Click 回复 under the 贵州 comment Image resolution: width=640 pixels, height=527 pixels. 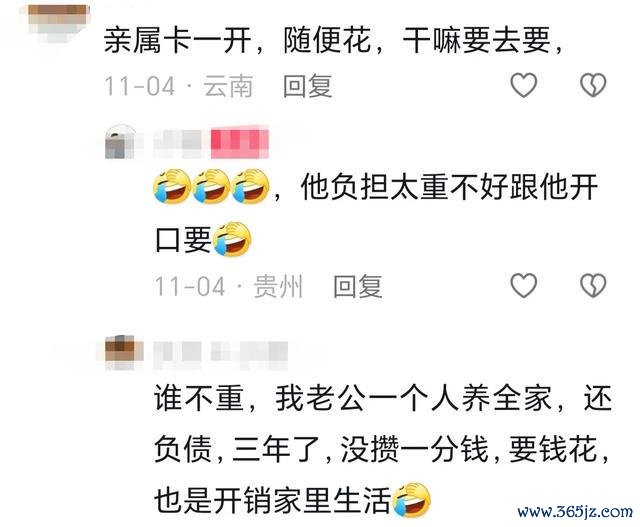(x=358, y=286)
